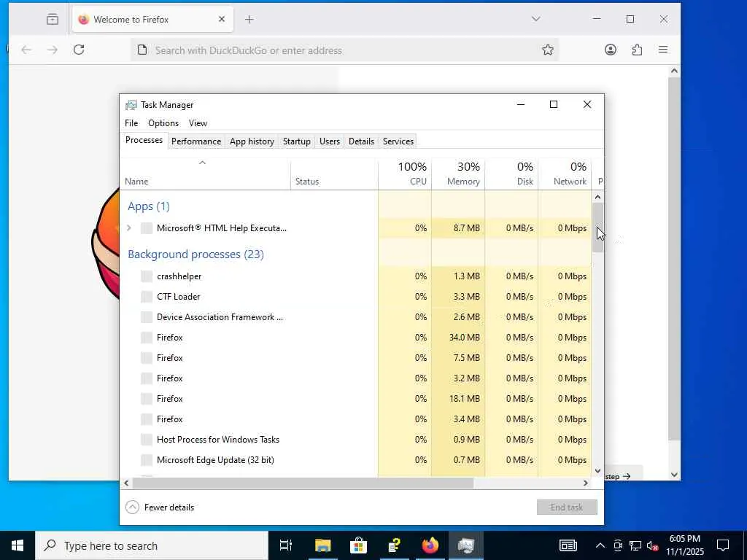Click Task Manager taskbar icon
This screenshot has width=747, height=560.
[465, 545]
